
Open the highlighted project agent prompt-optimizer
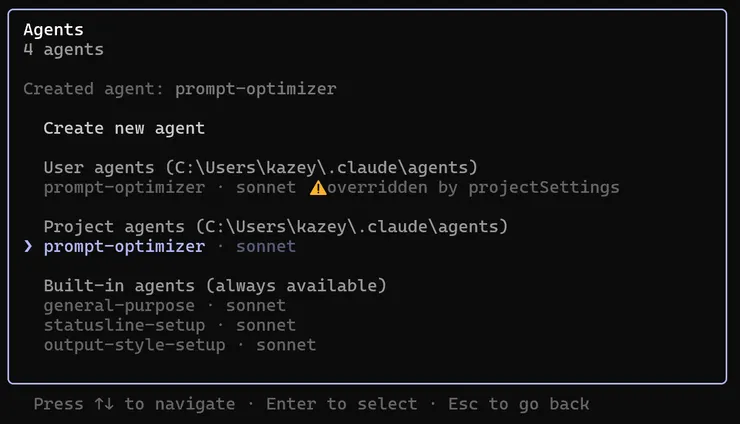click(124, 246)
